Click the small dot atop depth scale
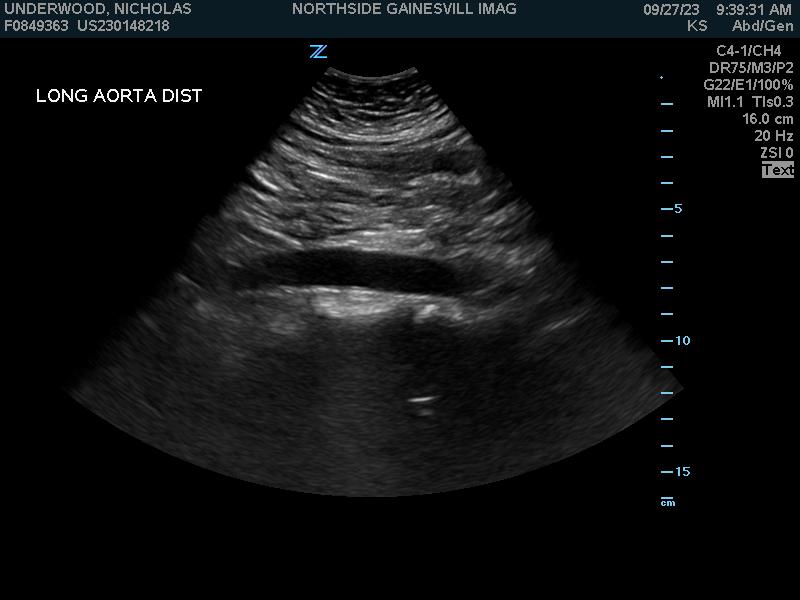Screen dimensions: 800x600 (x=661, y=77)
